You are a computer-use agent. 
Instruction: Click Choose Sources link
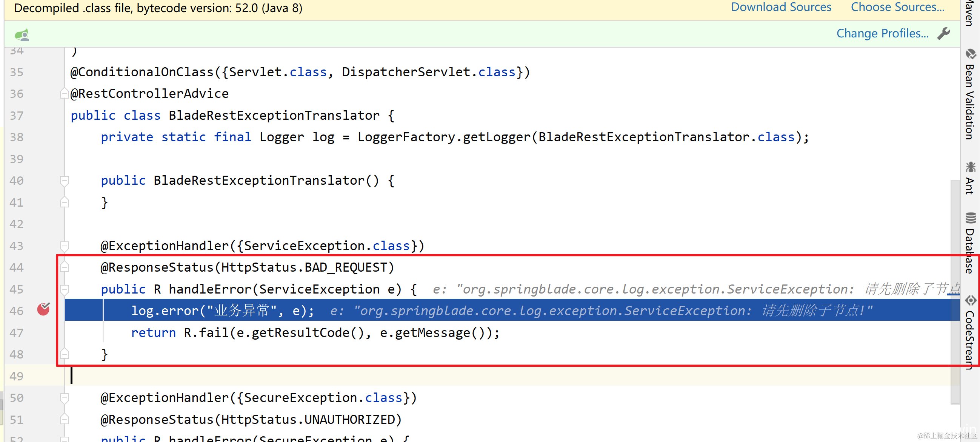tap(897, 7)
